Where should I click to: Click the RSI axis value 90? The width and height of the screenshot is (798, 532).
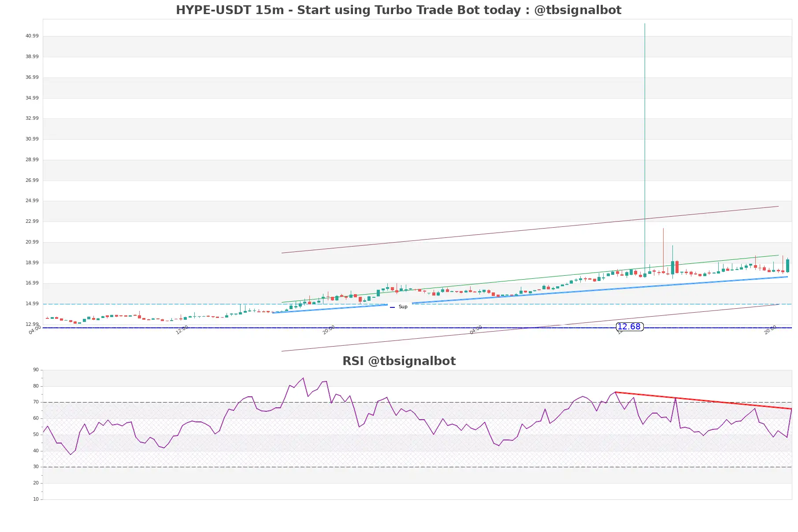36,370
